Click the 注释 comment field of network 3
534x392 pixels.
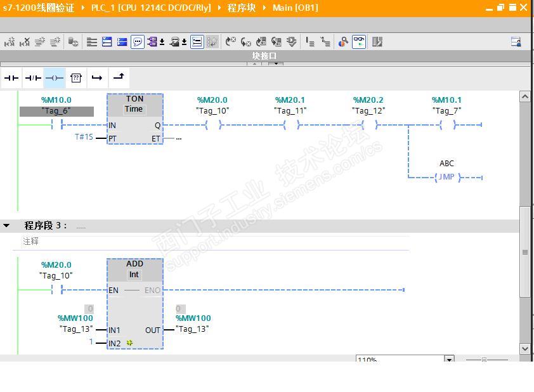coord(216,242)
